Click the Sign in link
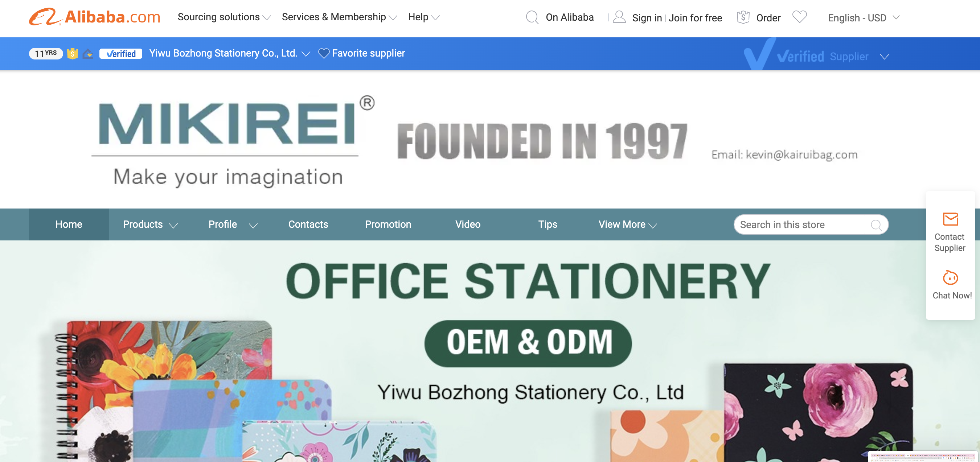This screenshot has width=980, height=462. (x=647, y=18)
